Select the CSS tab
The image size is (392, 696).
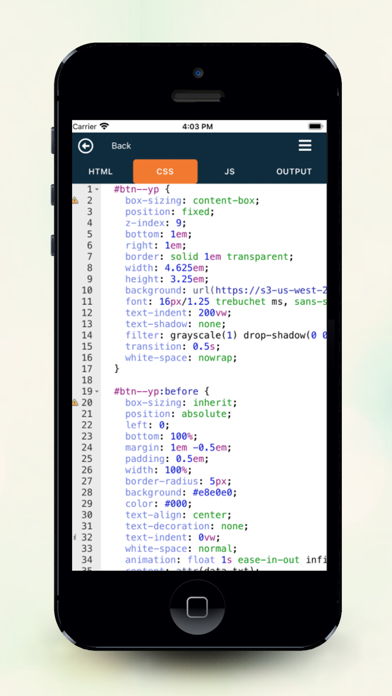[165, 171]
